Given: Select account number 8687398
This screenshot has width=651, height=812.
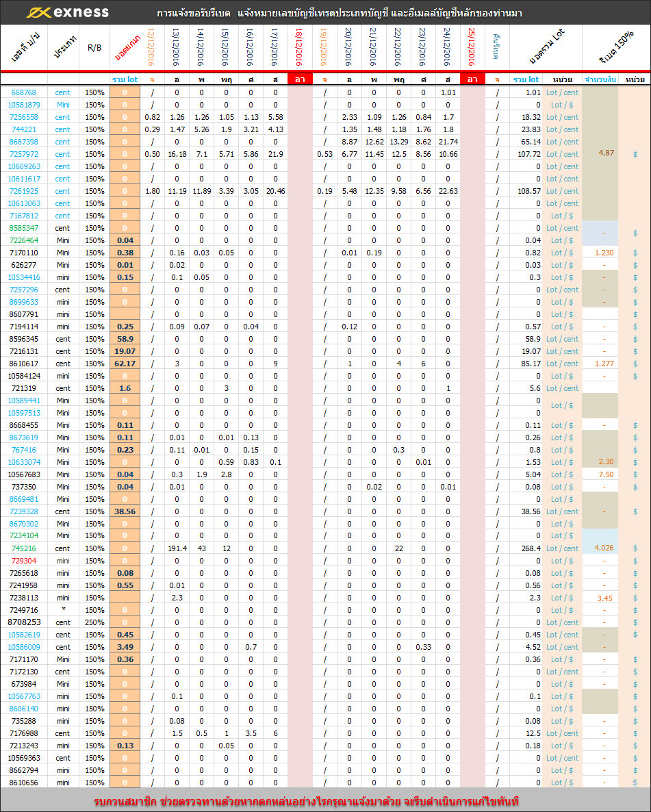Looking at the screenshot, I should [24, 142].
